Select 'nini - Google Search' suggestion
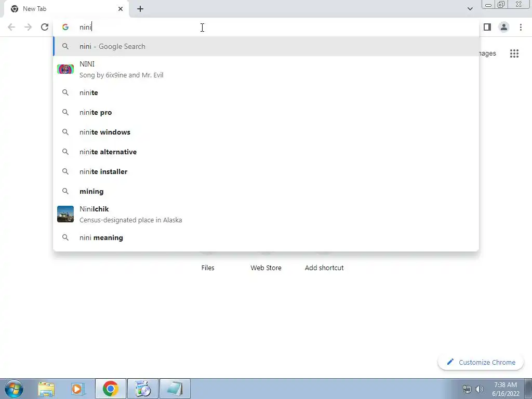Image resolution: width=532 pixels, height=399 pixels. pyautogui.click(x=266, y=46)
